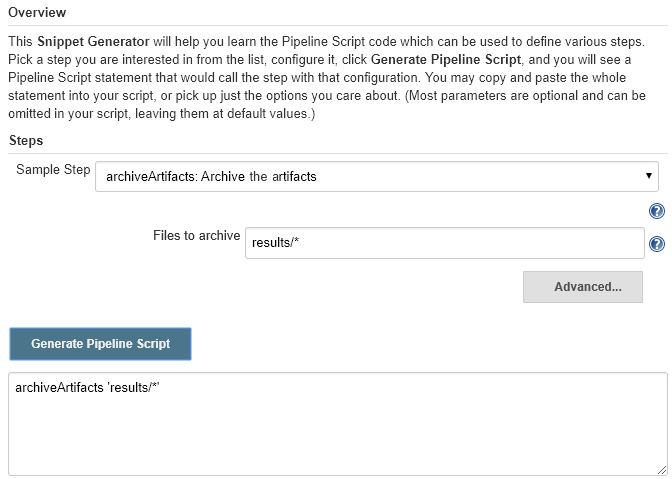Screen dimensions: 672x479
Task: Click the generated archiveArtifacts 'results/*' line
Action: (87, 387)
